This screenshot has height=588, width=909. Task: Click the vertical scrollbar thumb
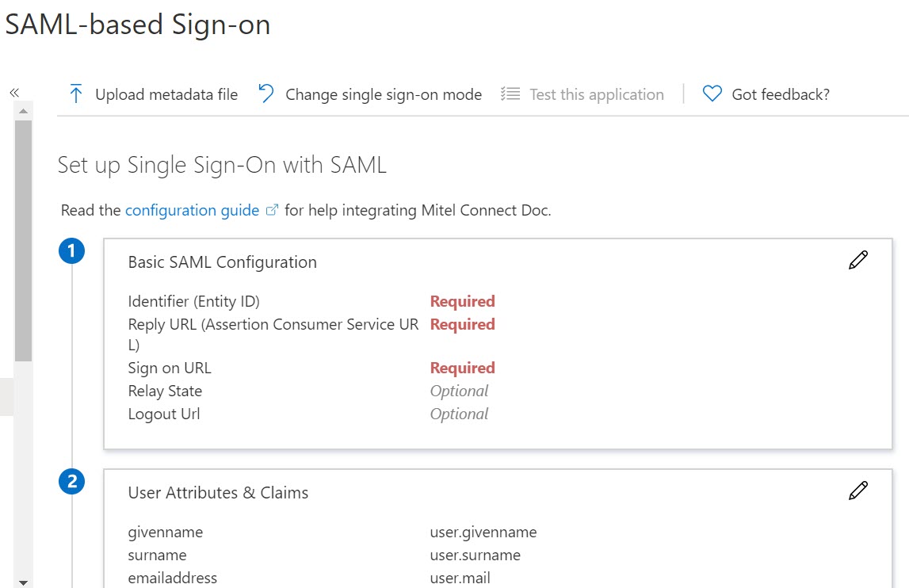[23, 241]
